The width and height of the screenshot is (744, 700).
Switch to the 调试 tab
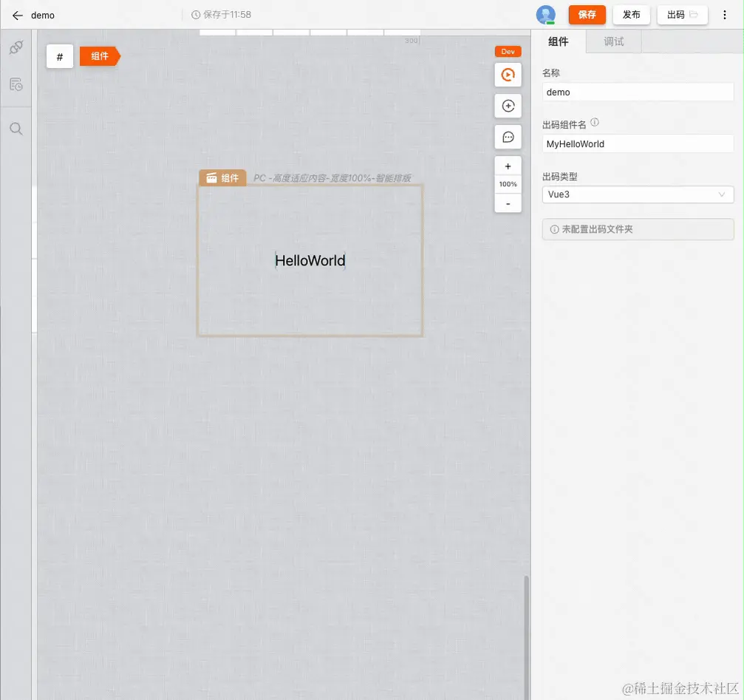pos(613,41)
